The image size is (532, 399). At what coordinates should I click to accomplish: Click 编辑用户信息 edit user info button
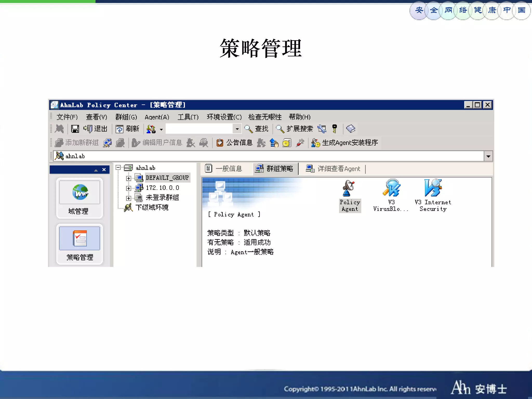tap(157, 143)
